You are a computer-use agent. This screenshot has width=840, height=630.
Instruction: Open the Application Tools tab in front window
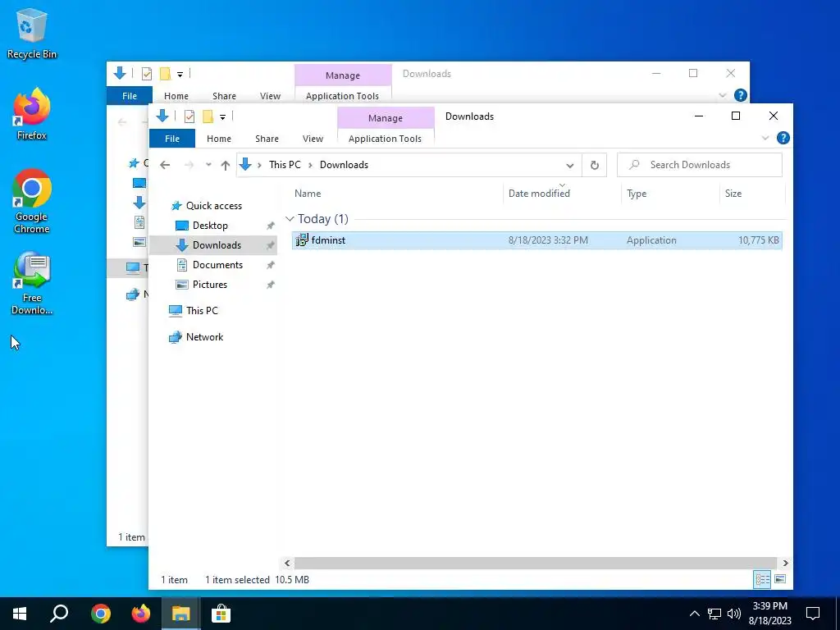click(386, 138)
